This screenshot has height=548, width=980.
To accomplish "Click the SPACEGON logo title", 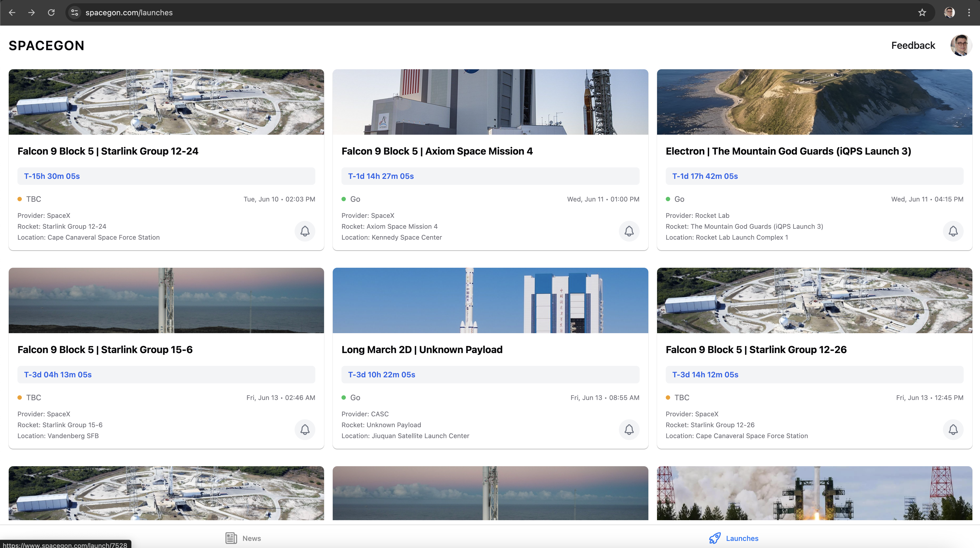I will [46, 46].
